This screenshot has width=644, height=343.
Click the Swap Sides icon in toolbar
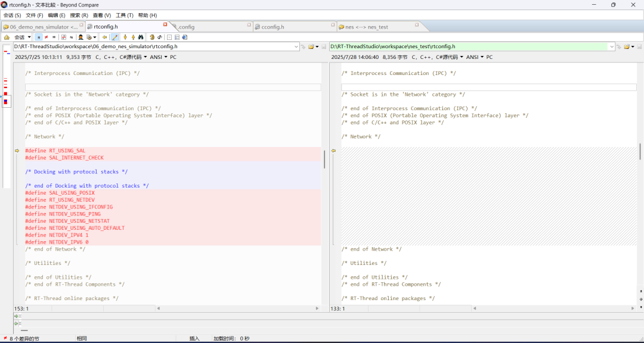160,37
